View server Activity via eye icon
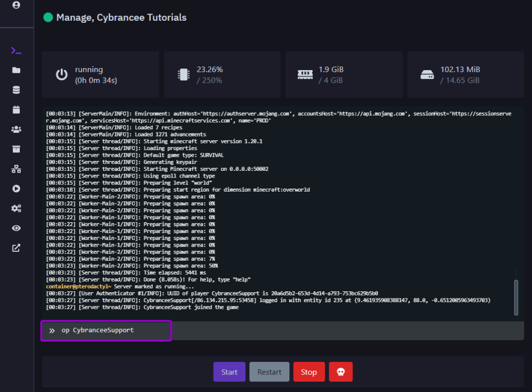Screen dimensions: 532x392 [16, 228]
